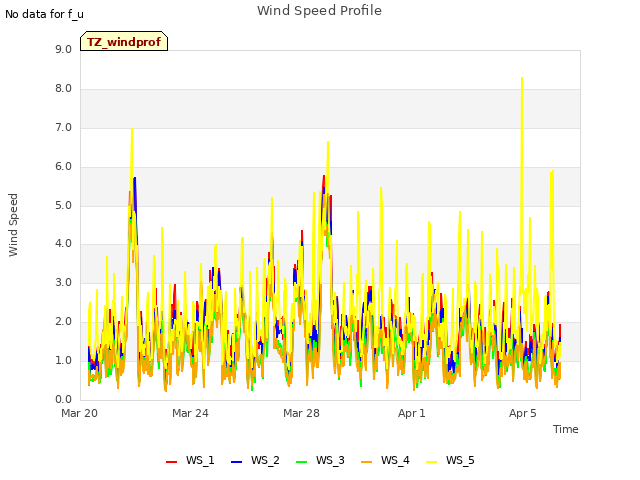Click the Mar 28 x-axis tick label
640x480 pixels.
(x=301, y=413)
